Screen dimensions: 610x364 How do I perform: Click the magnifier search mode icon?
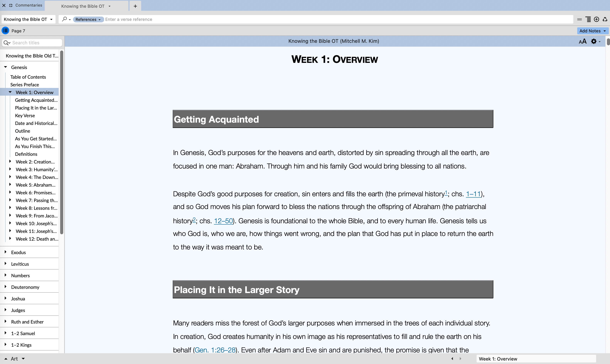point(65,19)
